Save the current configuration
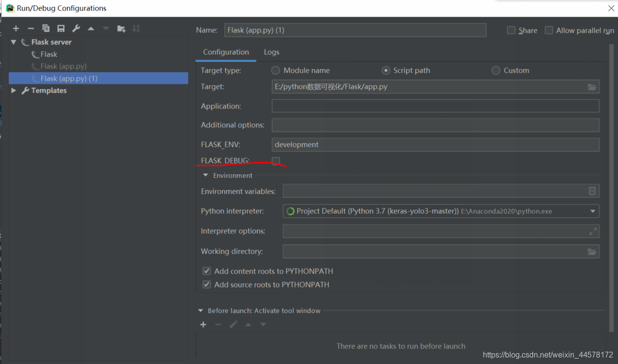This screenshot has height=364, width=618. click(x=61, y=28)
